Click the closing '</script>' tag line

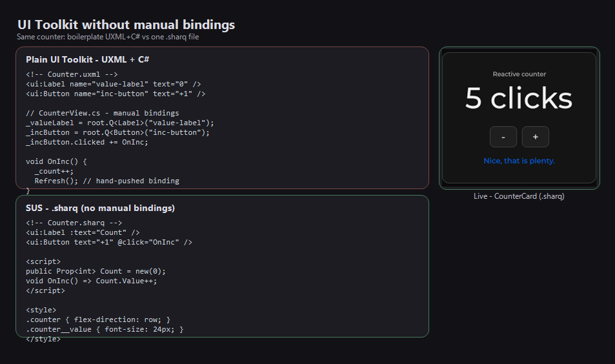(46, 290)
